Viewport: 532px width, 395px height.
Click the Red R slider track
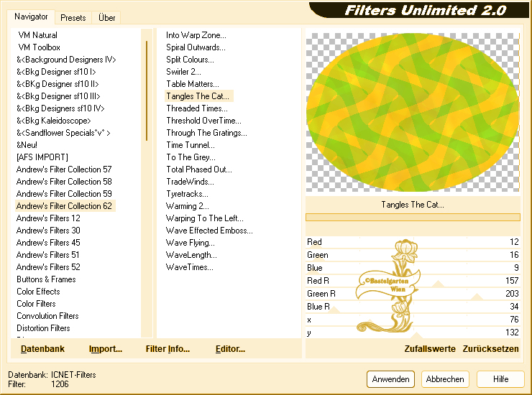(x=413, y=281)
